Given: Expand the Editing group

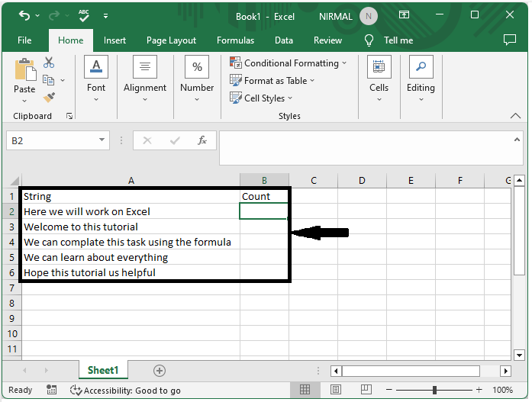Looking at the screenshot, I should pos(421,79).
